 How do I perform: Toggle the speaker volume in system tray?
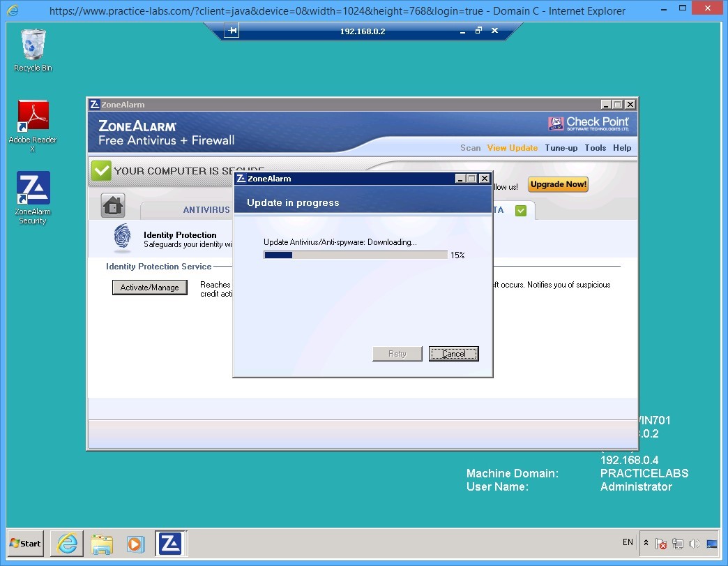coord(695,543)
